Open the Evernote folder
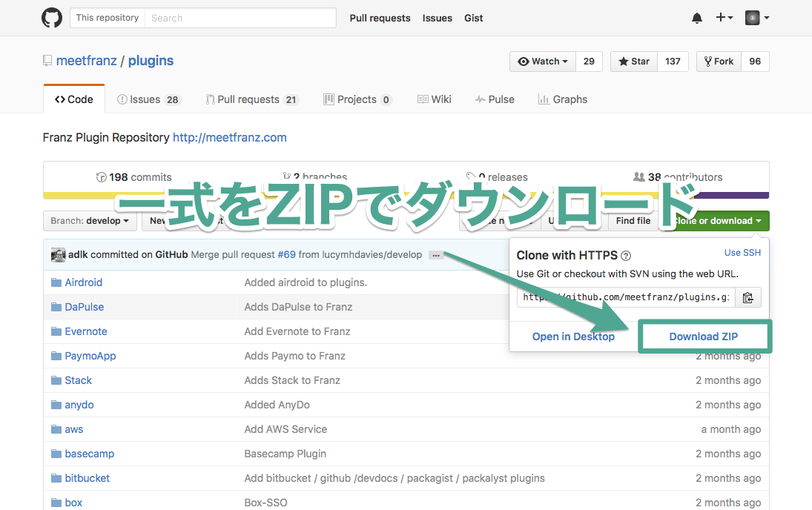The width and height of the screenshot is (812, 510). pyautogui.click(x=86, y=331)
